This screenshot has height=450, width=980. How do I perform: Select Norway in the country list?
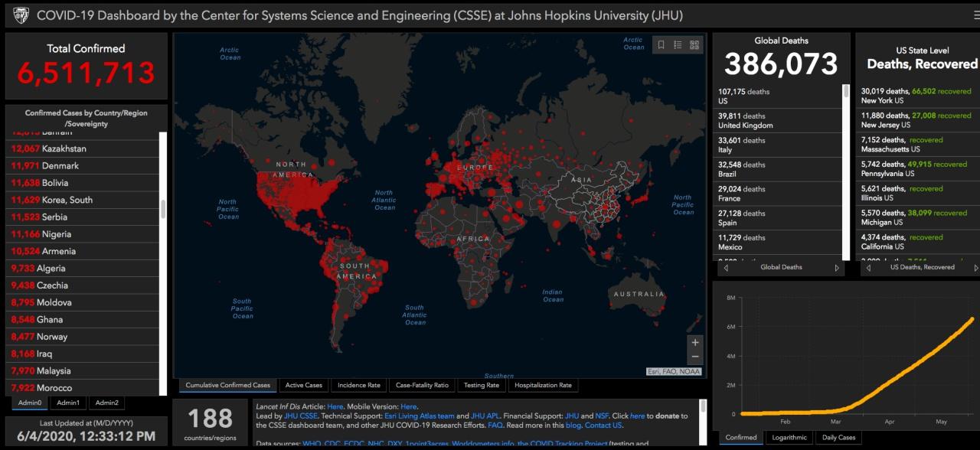(82, 337)
